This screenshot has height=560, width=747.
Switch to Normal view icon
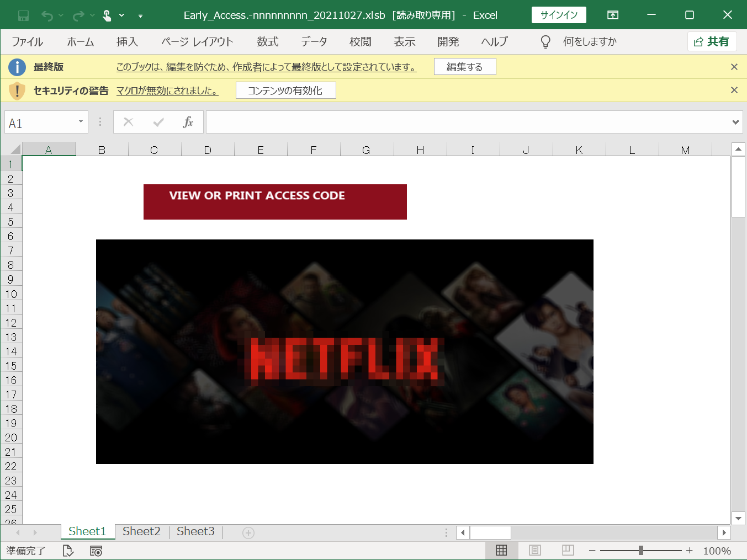(x=501, y=550)
